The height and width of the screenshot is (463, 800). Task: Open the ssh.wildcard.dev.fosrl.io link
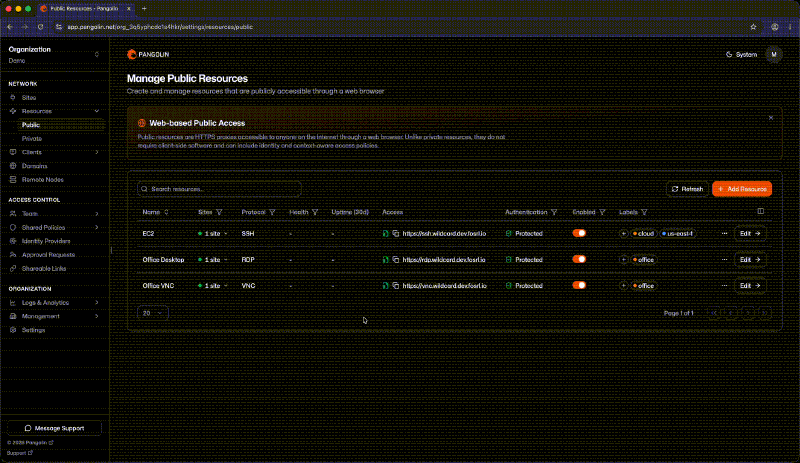pos(444,234)
